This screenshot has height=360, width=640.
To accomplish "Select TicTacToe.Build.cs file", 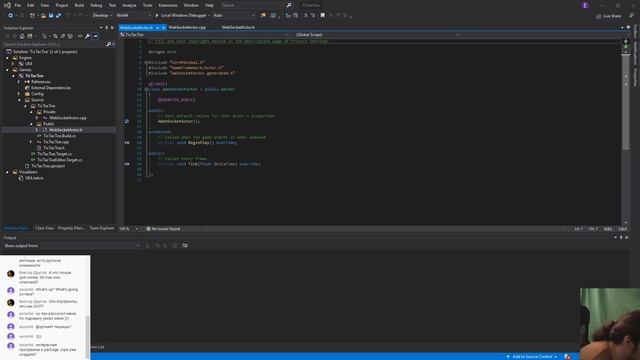I will pos(59,136).
